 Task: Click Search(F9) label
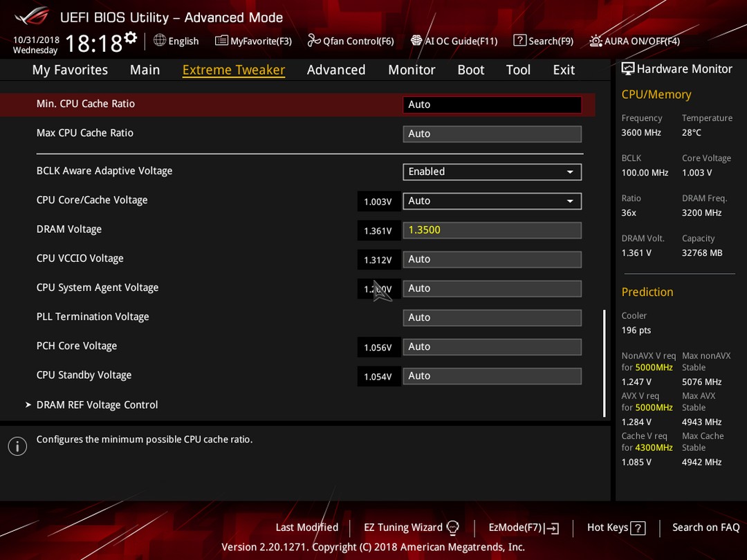pos(551,41)
